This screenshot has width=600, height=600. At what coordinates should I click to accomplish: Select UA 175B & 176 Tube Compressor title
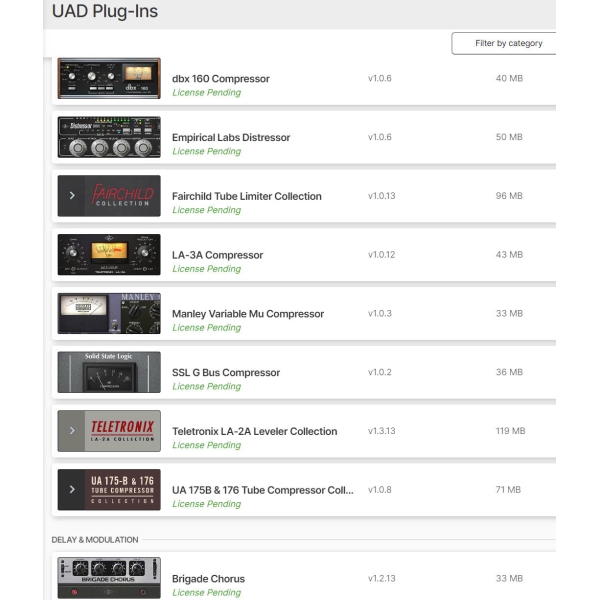tap(263, 490)
